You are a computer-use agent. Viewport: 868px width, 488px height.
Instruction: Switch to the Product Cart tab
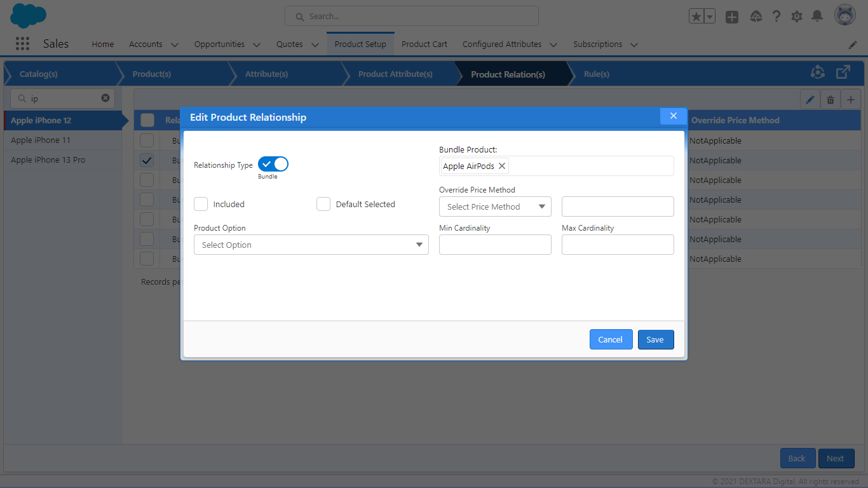pos(424,44)
